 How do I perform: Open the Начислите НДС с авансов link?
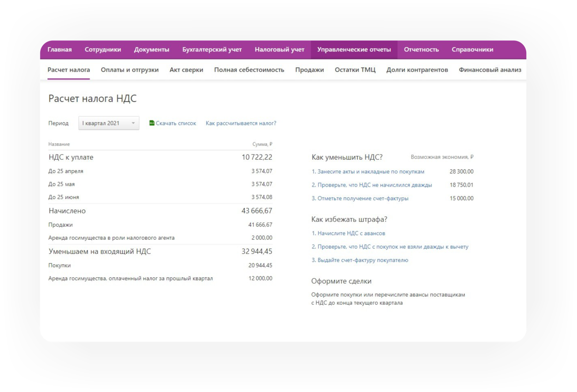point(348,233)
